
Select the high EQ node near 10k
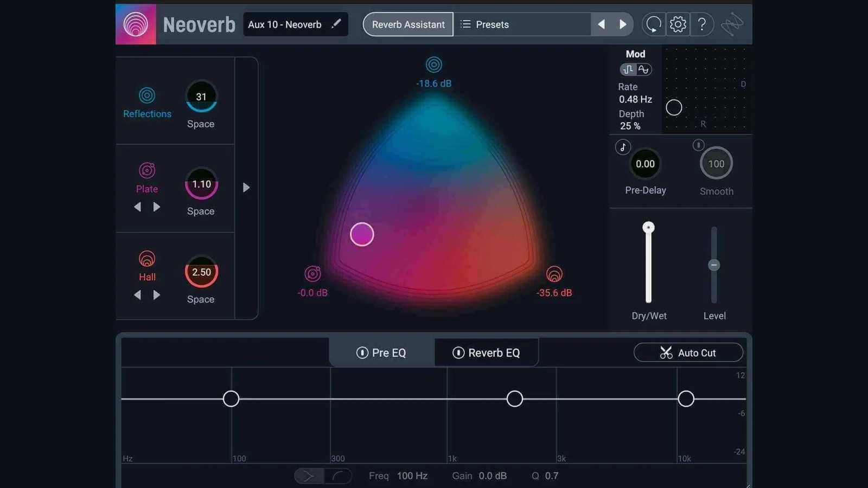[x=686, y=399]
